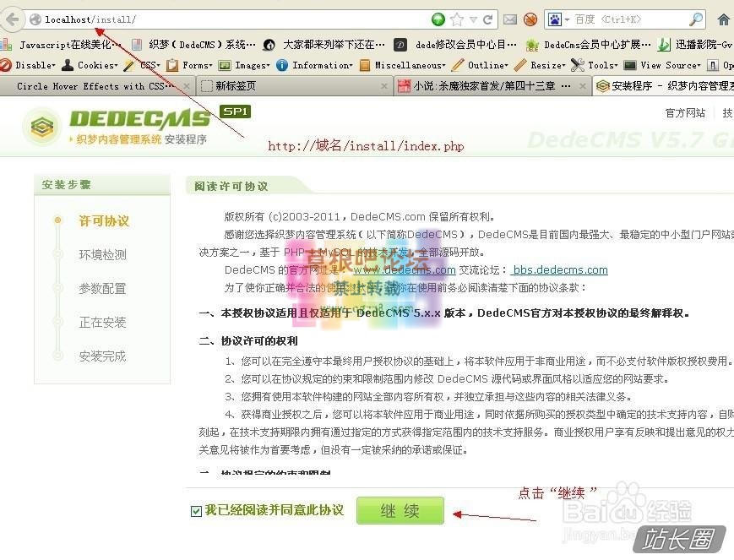Click the Home icon at top right
Screen dimensions: 734x560
[724, 19]
